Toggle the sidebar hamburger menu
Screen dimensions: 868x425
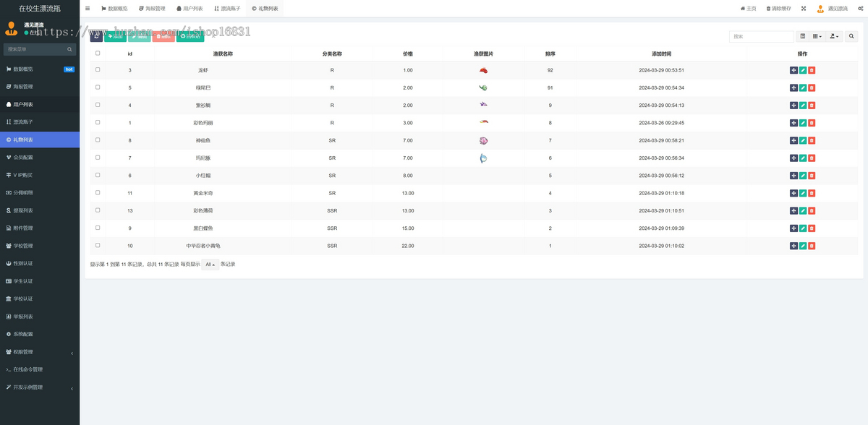click(88, 9)
